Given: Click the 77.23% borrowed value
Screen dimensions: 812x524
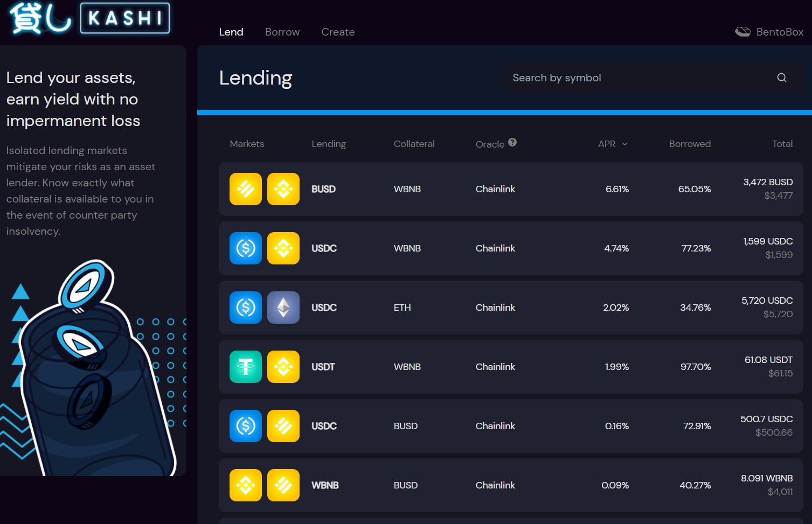Looking at the screenshot, I should click(696, 248).
